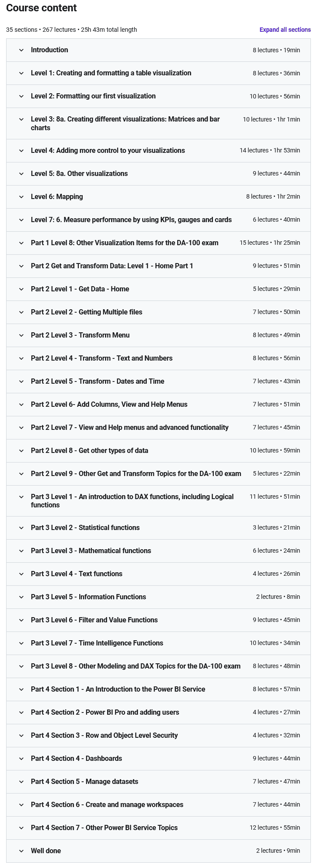Open the Level 6: Mapping chevron
The image size is (317, 868).
click(21, 197)
